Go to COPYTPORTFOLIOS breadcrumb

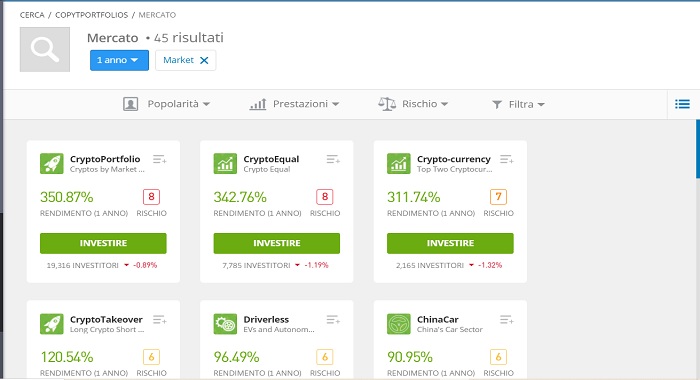coord(92,15)
